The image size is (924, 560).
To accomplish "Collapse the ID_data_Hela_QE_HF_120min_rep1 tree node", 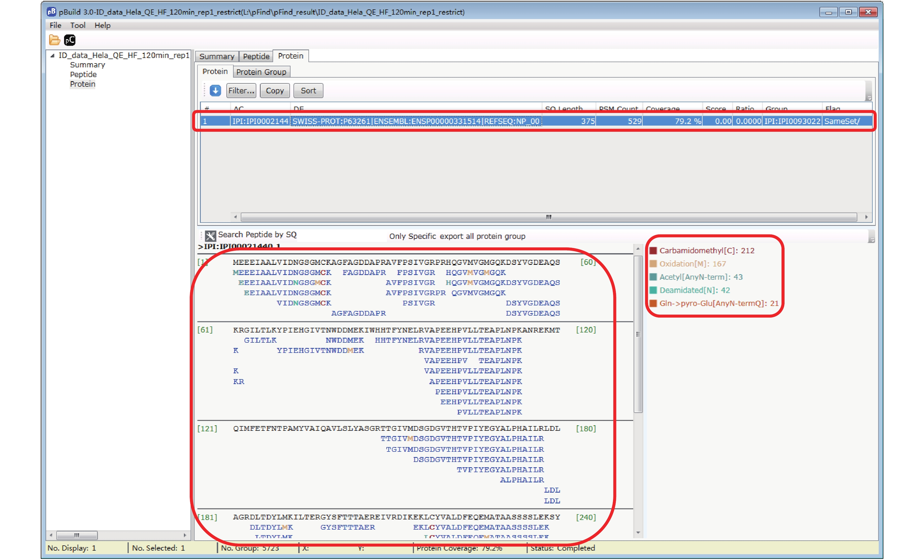I will [52, 56].
